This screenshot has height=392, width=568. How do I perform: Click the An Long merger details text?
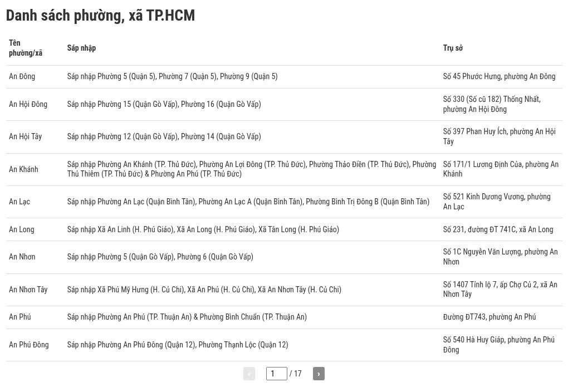[203, 229]
